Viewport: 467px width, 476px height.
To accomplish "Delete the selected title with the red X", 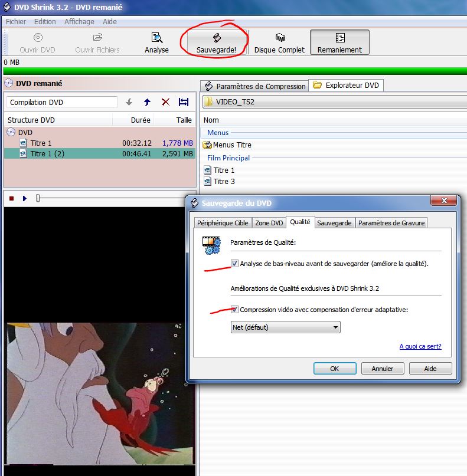I will (165, 102).
